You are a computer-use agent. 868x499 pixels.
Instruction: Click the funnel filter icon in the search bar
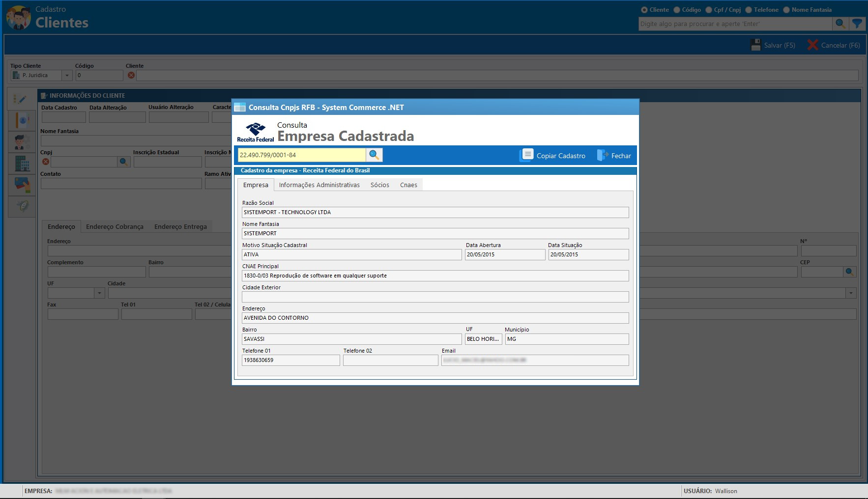[857, 24]
